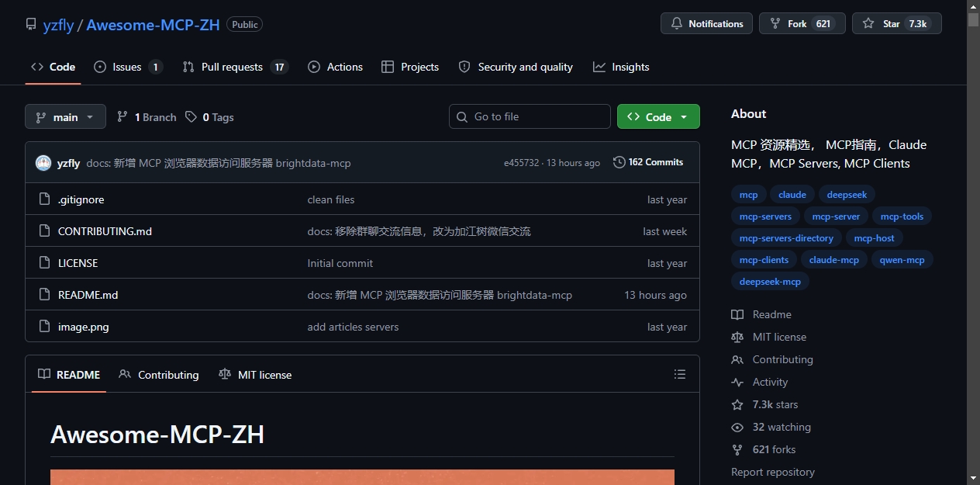980x485 pixels.
Task: Open the Actions tab
Action: pyautogui.click(x=335, y=67)
